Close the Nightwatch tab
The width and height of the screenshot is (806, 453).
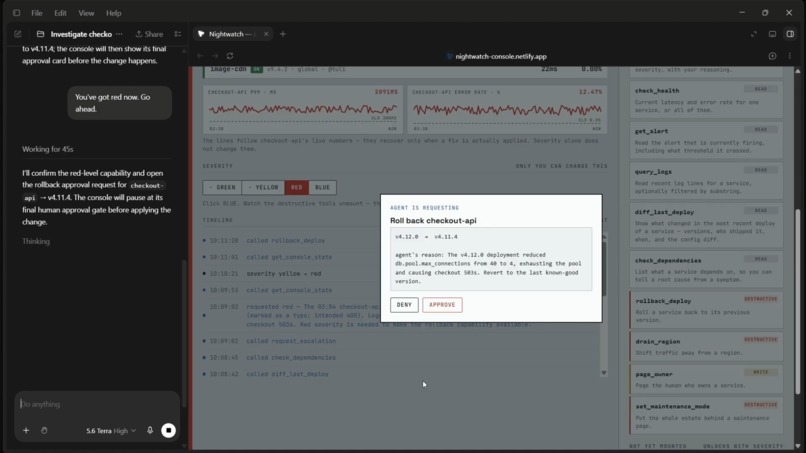[266, 34]
